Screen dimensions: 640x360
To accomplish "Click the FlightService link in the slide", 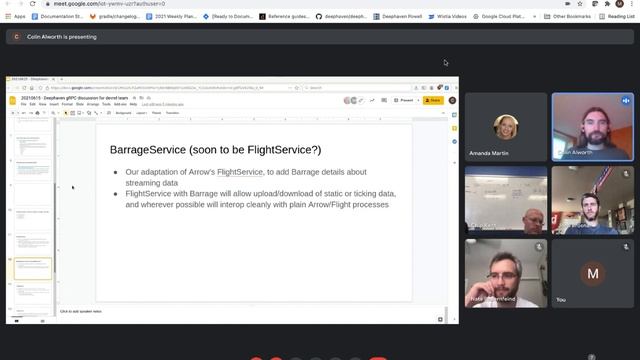I will click(240, 172).
